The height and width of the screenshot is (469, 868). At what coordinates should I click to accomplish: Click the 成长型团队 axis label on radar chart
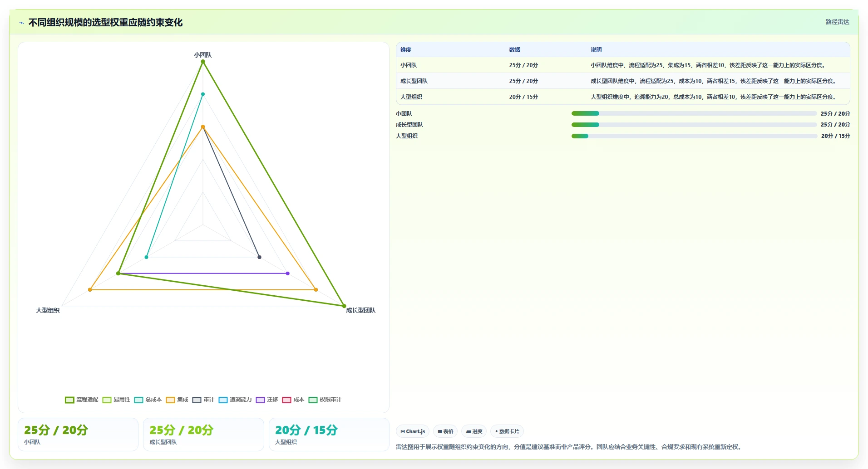361,310
